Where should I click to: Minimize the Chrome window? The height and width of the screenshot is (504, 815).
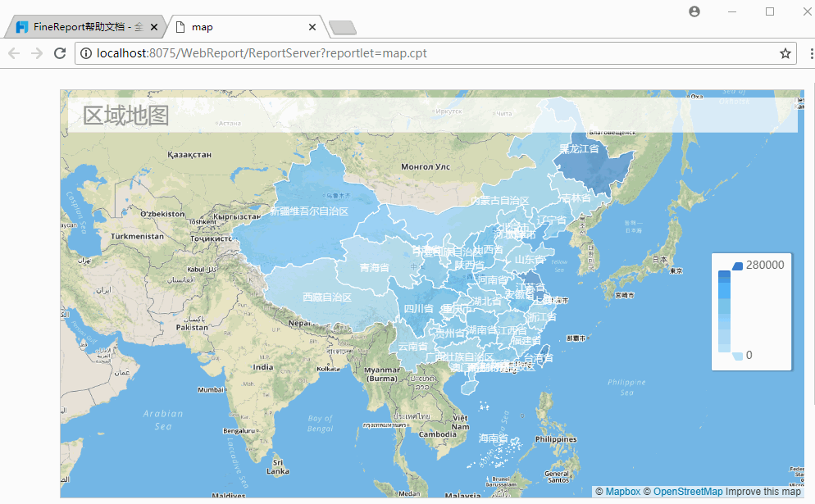732,11
